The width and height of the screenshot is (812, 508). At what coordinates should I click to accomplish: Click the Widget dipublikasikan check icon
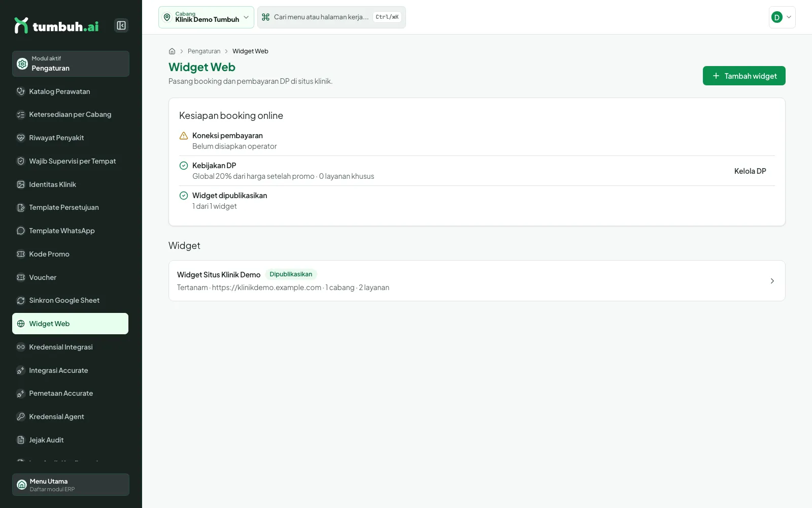click(184, 196)
